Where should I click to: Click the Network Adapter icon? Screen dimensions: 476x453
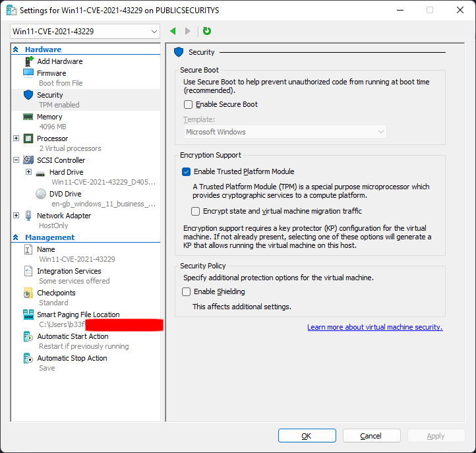28,215
